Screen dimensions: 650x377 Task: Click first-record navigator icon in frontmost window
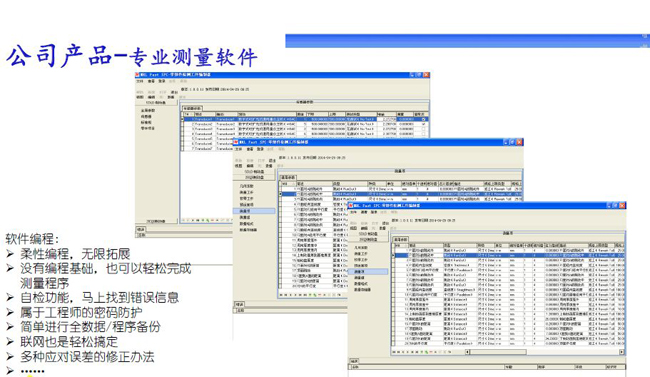click(394, 352)
